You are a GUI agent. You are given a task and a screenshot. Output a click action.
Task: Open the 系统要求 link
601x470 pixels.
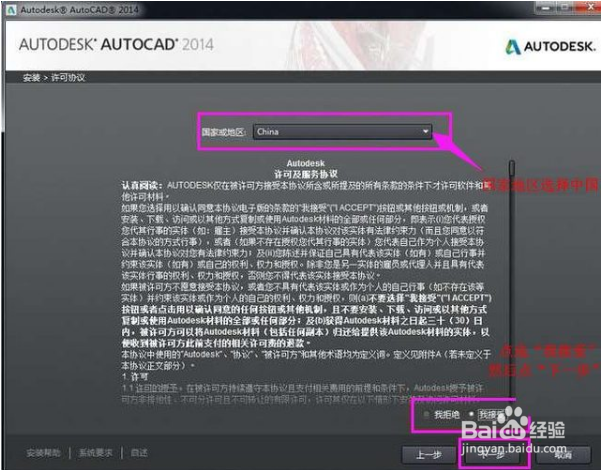click(x=95, y=453)
